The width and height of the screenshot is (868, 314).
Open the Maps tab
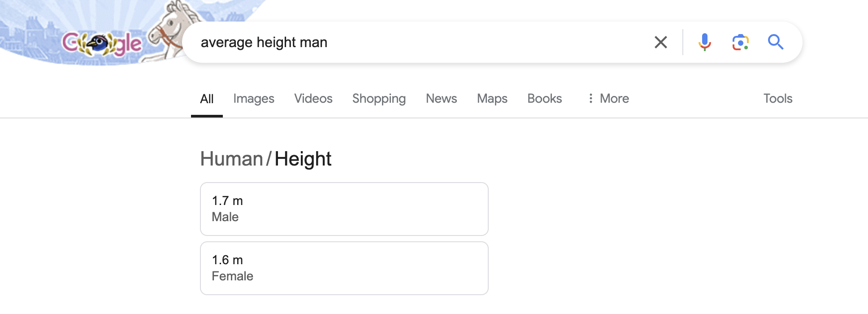(x=492, y=99)
